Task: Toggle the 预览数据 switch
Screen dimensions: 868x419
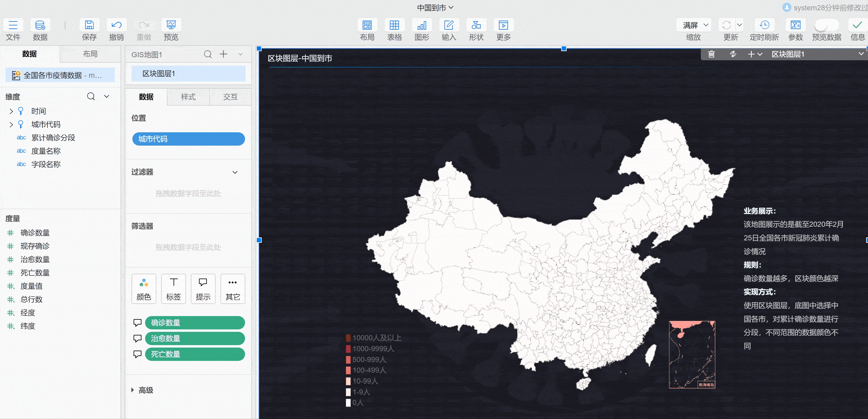Action: tap(827, 25)
